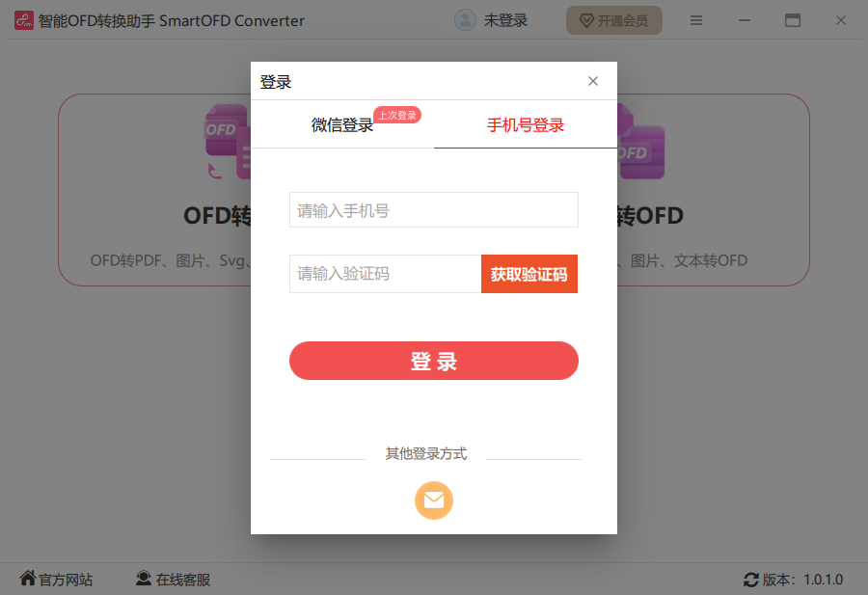Click the 未登录 account label
The width and height of the screenshot is (868, 595).
tap(505, 20)
